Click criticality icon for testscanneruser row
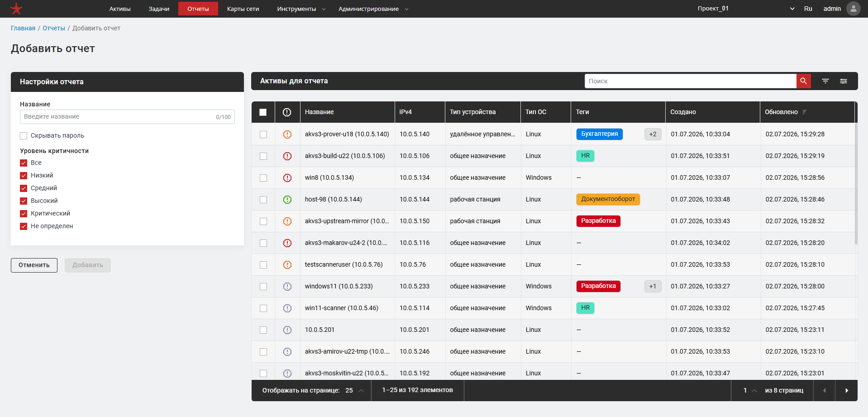868x417 pixels. 287,265
